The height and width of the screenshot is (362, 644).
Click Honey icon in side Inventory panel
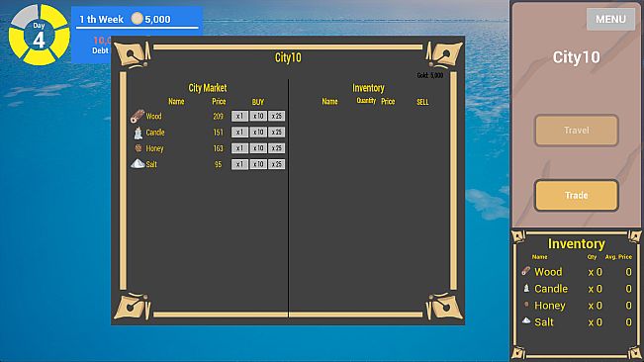(526, 305)
